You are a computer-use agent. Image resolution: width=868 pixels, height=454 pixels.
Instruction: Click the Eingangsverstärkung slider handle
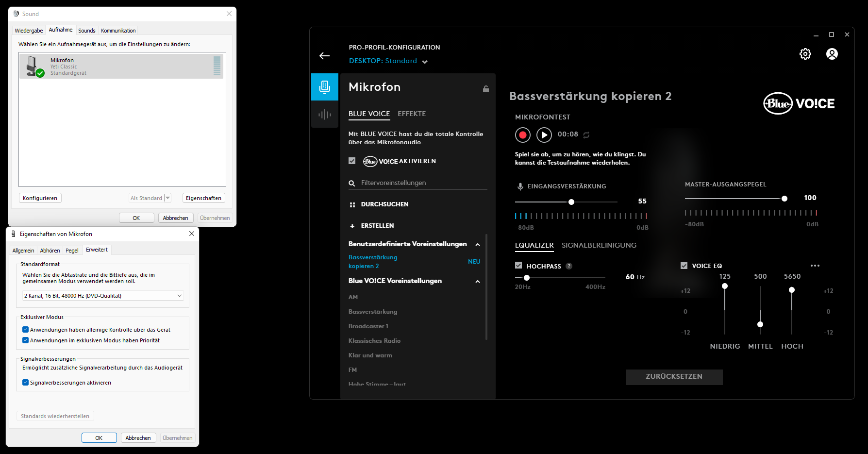571,202
